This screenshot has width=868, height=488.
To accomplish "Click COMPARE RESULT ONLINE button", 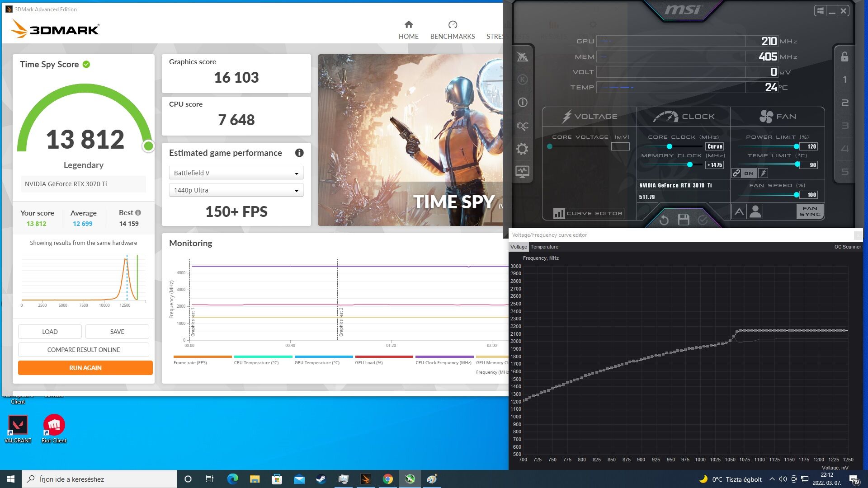I will tap(84, 350).
